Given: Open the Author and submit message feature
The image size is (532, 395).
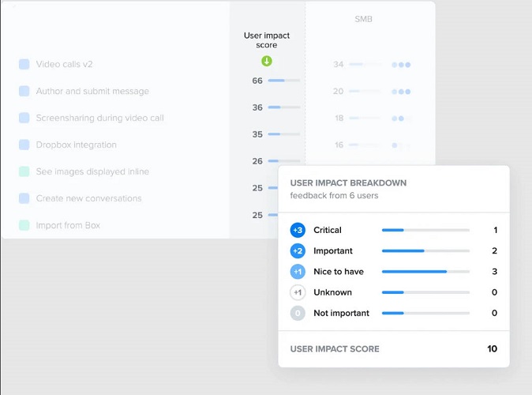Looking at the screenshot, I should coord(92,92).
